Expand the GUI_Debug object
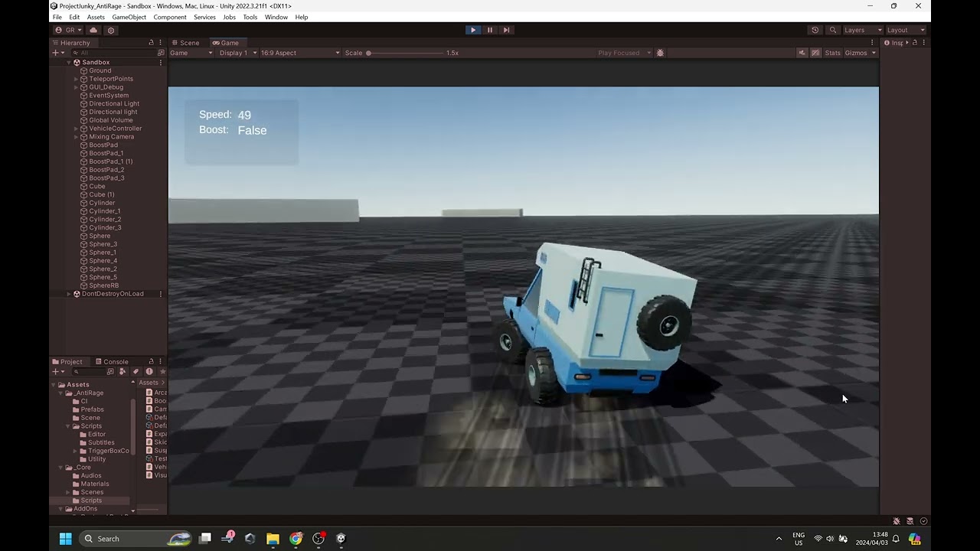The width and height of the screenshot is (980, 551). tap(76, 87)
